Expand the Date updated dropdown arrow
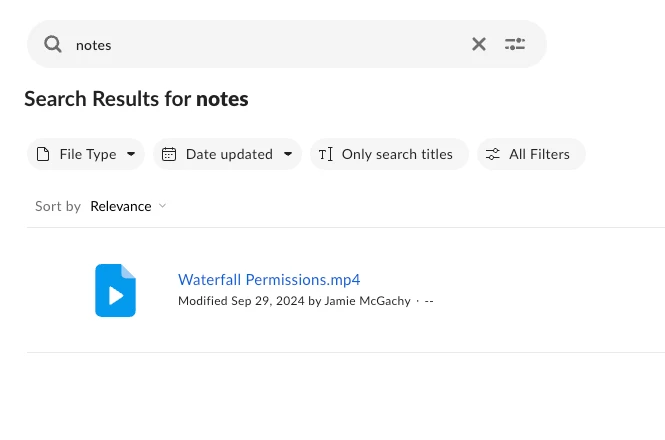The image size is (665, 440). [288, 154]
